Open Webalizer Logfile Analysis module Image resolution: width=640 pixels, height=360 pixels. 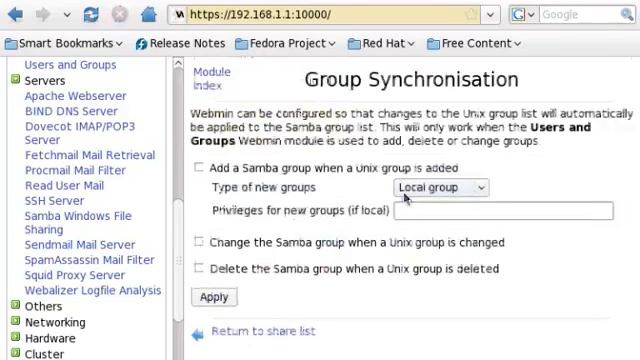click(93, 291)
